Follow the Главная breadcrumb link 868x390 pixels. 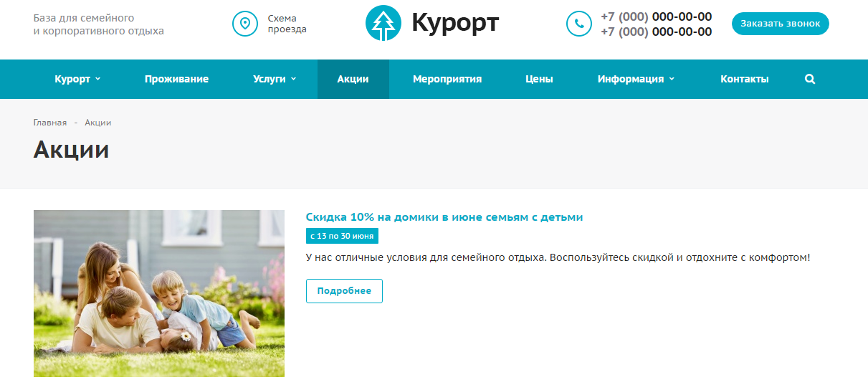(x=50, y=123)
